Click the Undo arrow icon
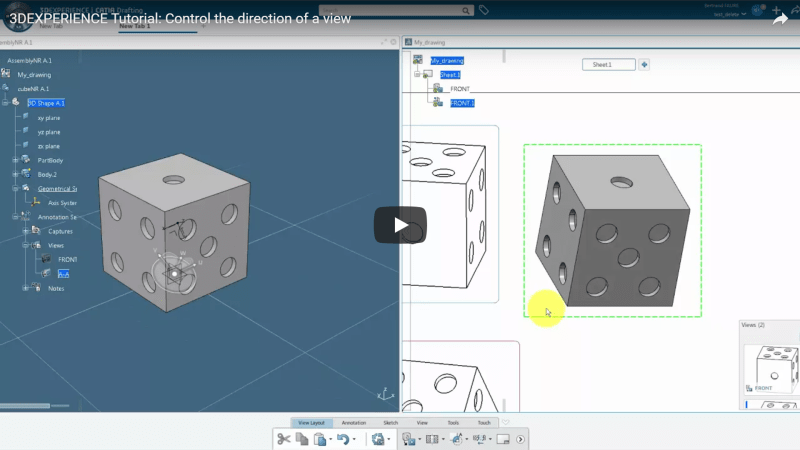 (343, 439)
